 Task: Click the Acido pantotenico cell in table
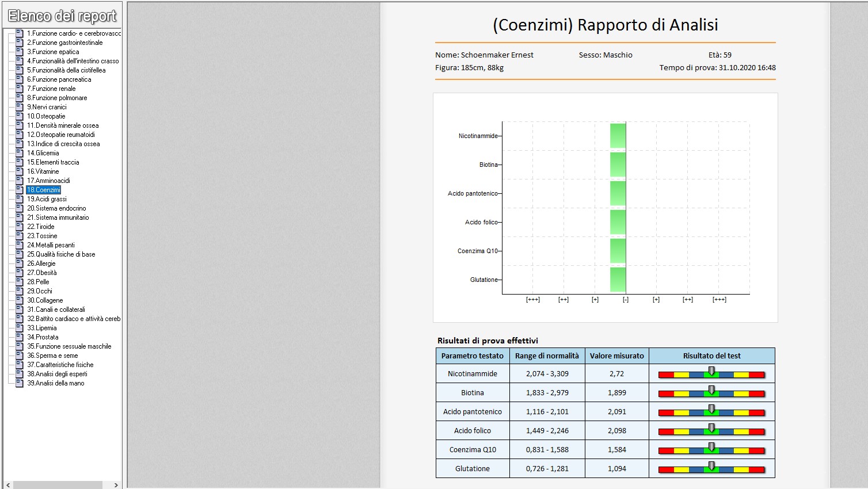(473, 412)
